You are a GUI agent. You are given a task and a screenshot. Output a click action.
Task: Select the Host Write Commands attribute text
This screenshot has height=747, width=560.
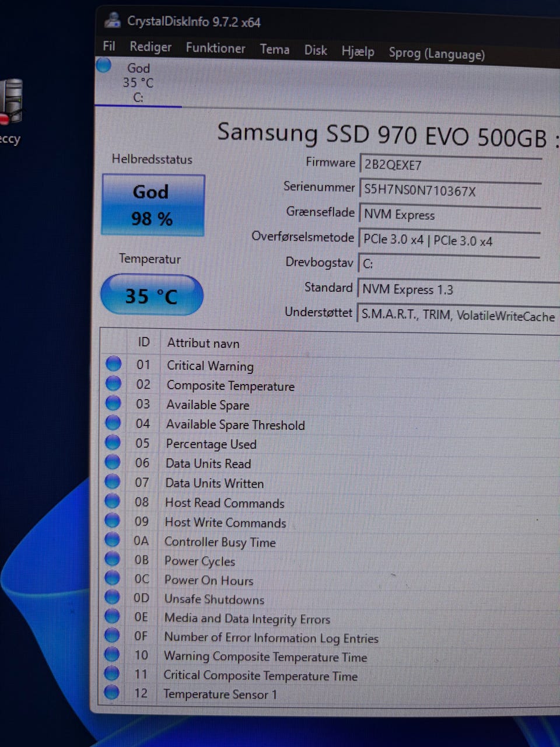coord(225,522)
